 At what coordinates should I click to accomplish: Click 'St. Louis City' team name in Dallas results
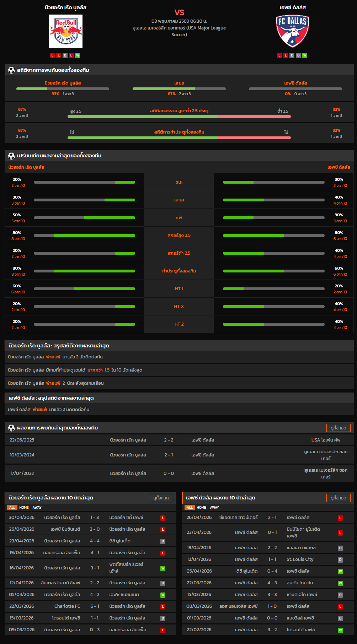300,559
